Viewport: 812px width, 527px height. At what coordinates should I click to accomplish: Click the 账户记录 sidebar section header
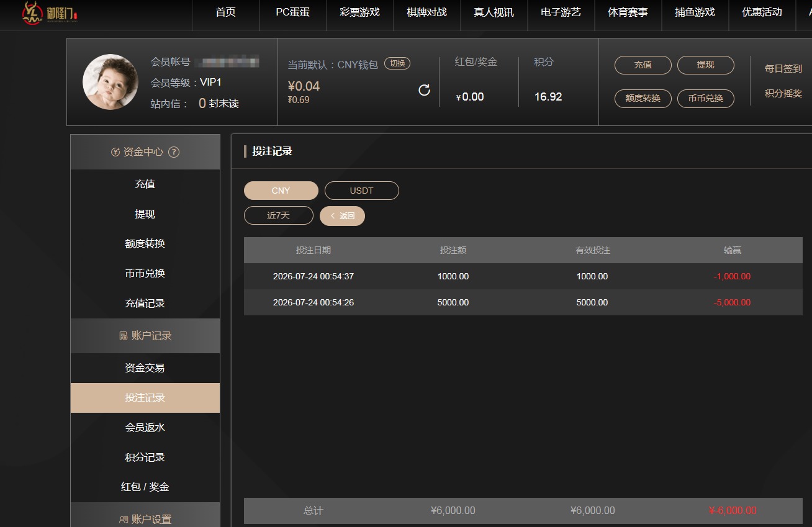pyautogui.click(x=145, y=336)
